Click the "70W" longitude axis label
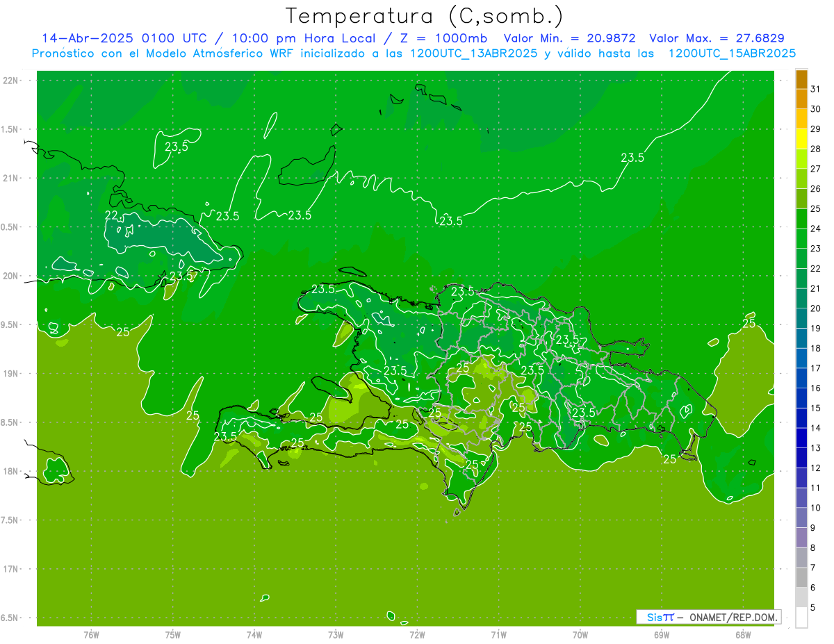834x644 pixels. point(580,634)
